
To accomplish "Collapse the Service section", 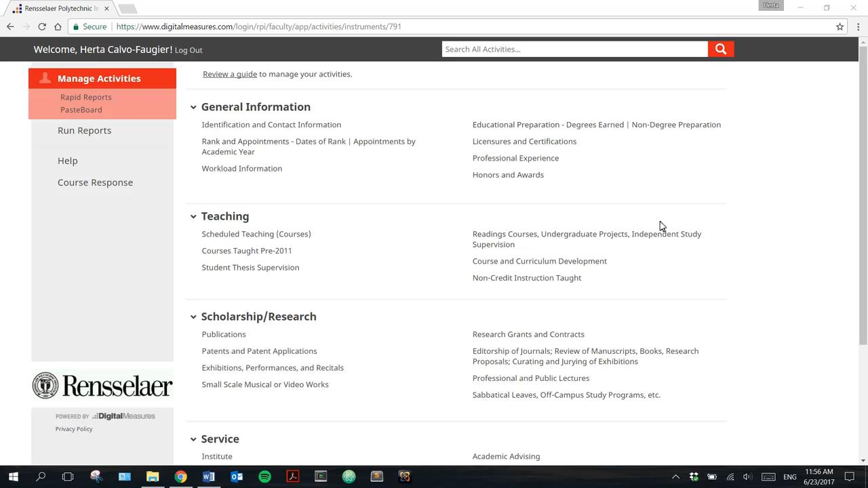I will 193,439.
